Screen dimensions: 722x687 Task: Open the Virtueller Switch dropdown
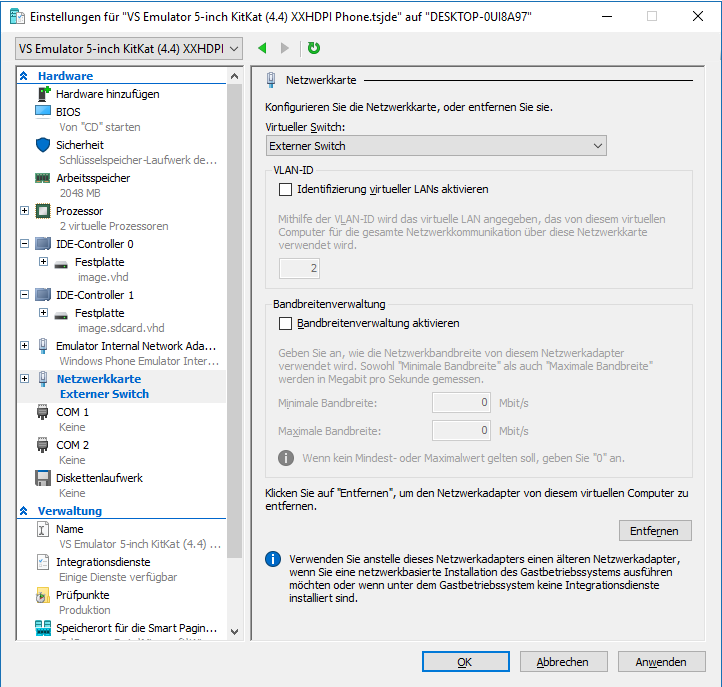436,146
